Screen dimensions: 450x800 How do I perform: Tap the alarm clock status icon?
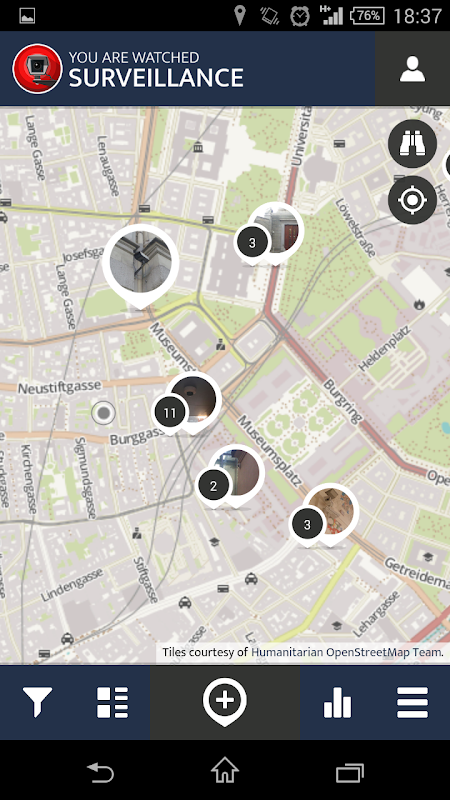pyautogui.click(x=300, y=16)
